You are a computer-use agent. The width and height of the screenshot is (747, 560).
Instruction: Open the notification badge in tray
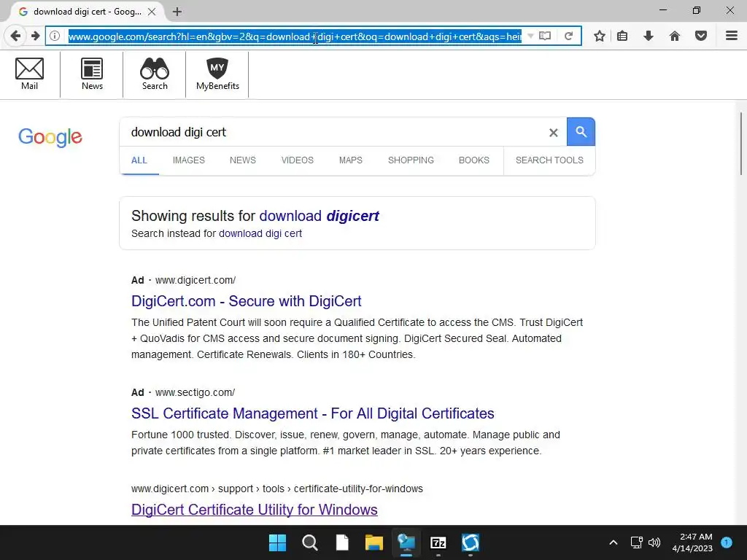pos(727,542)
